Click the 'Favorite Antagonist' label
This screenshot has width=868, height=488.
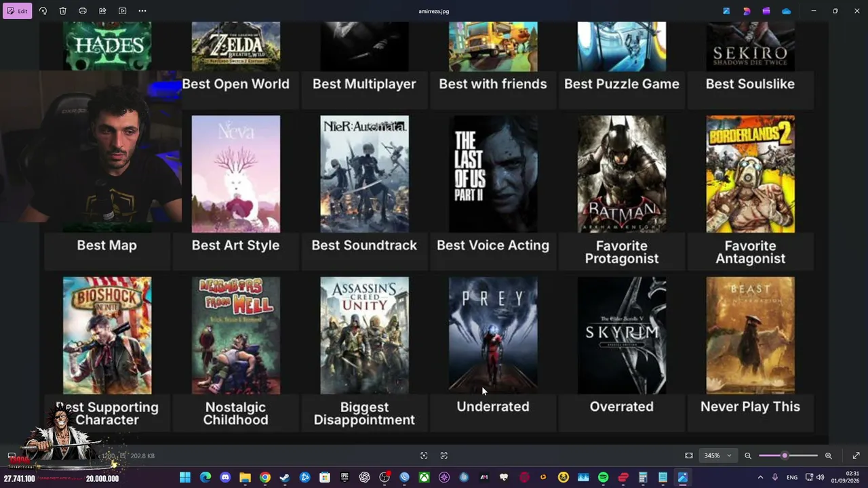tap(750, 252)
